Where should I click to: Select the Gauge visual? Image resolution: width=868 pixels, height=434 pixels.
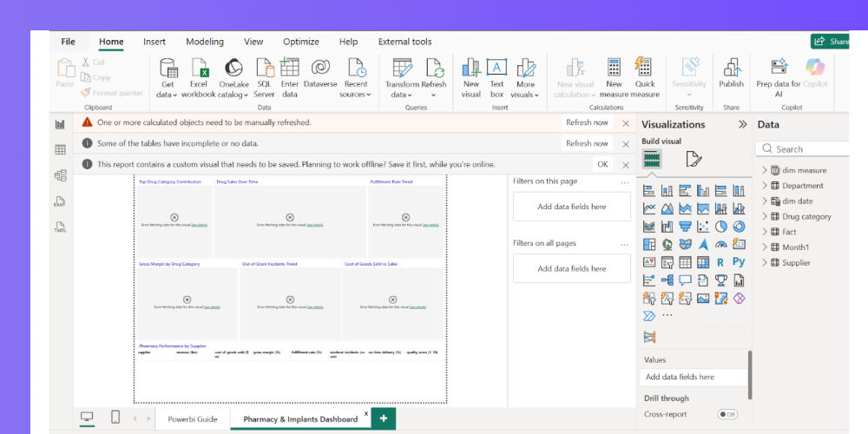pos(720,244)
